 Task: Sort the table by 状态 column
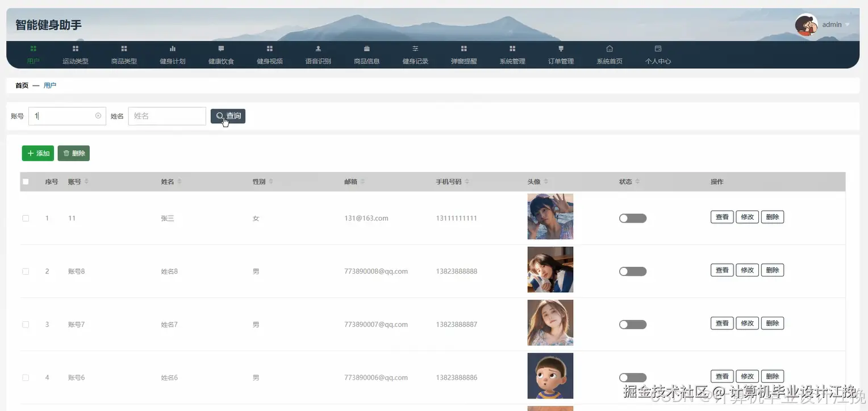click(637, 182)
